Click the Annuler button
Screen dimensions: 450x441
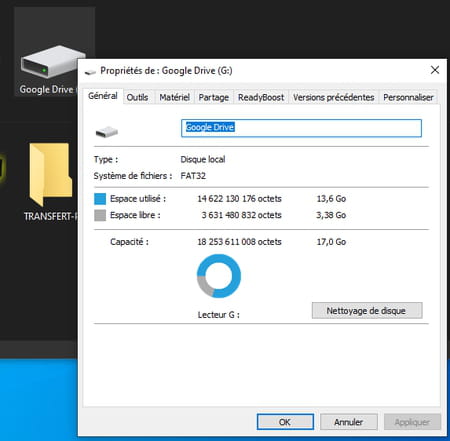click(349, 422)
